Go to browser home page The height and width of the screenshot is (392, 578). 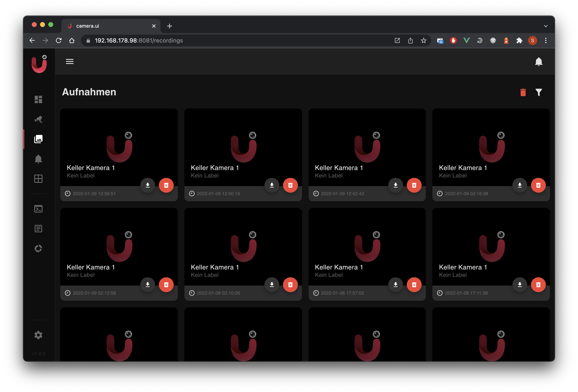click(x=72, y=40)
